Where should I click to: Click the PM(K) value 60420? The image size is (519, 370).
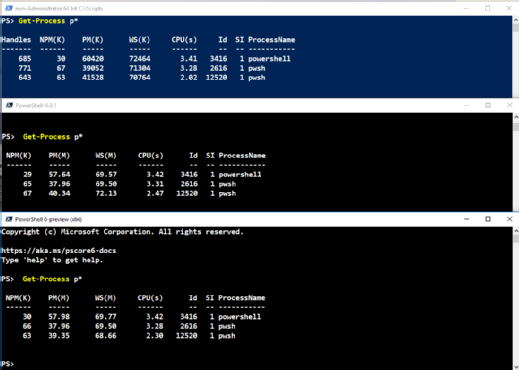[93, 59]
